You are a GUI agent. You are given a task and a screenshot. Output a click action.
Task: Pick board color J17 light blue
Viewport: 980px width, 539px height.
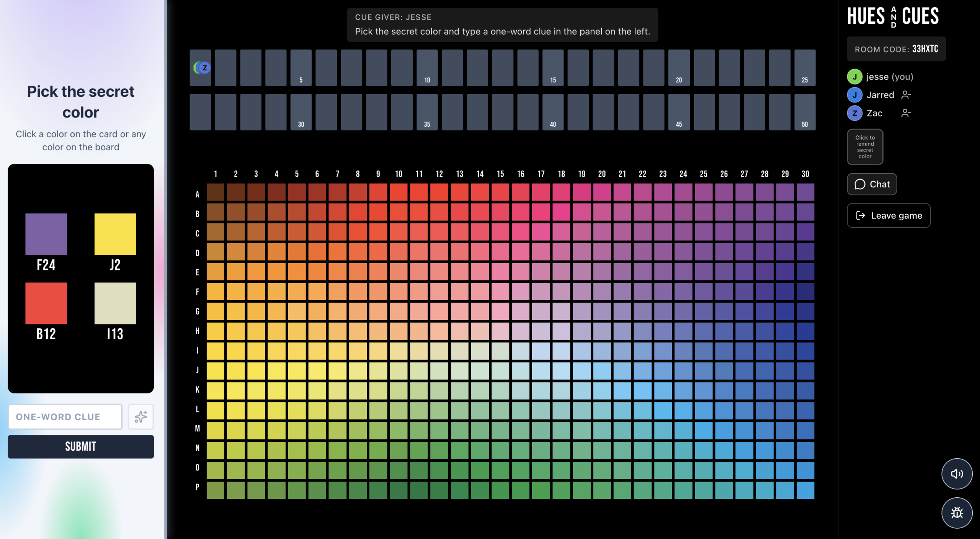(541, 371)
